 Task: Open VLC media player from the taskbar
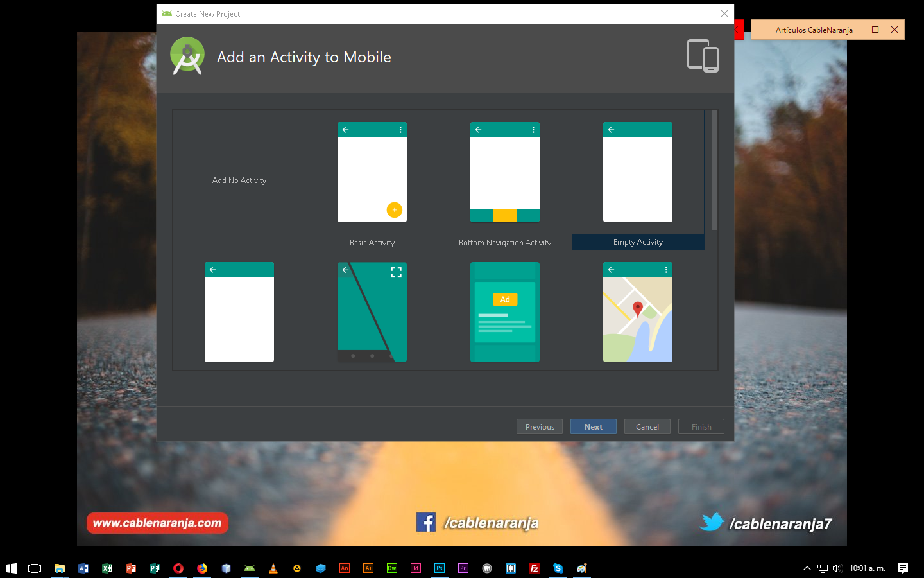273,568
